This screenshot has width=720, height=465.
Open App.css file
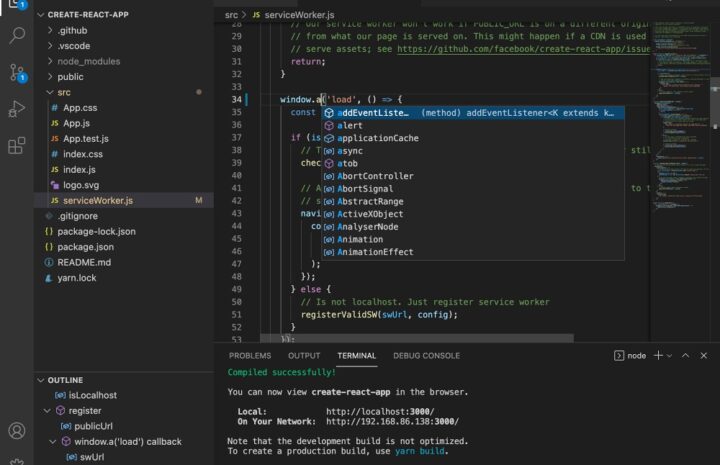click(x=124, y=108)
